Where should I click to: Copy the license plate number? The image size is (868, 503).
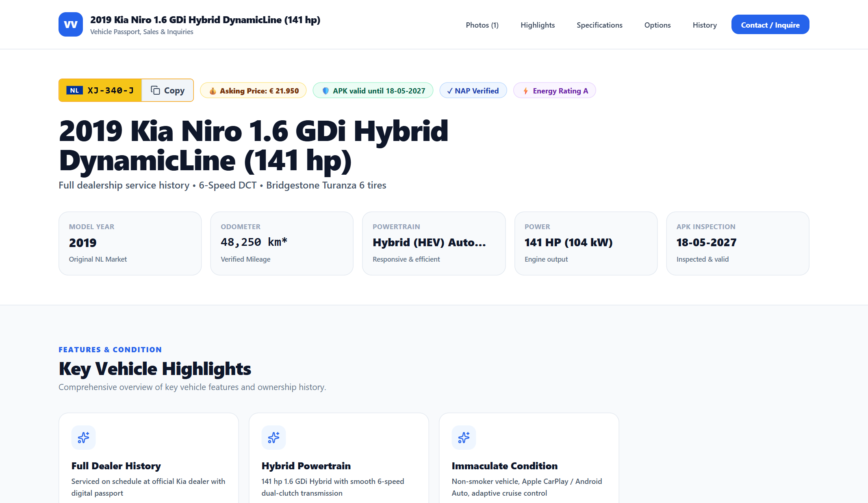pos(167,90)
